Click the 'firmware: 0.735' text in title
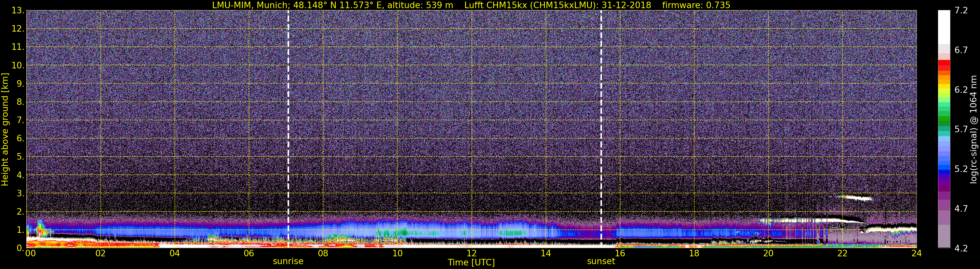This screenshot has width=980, height=269. click(x=696, y=5)
